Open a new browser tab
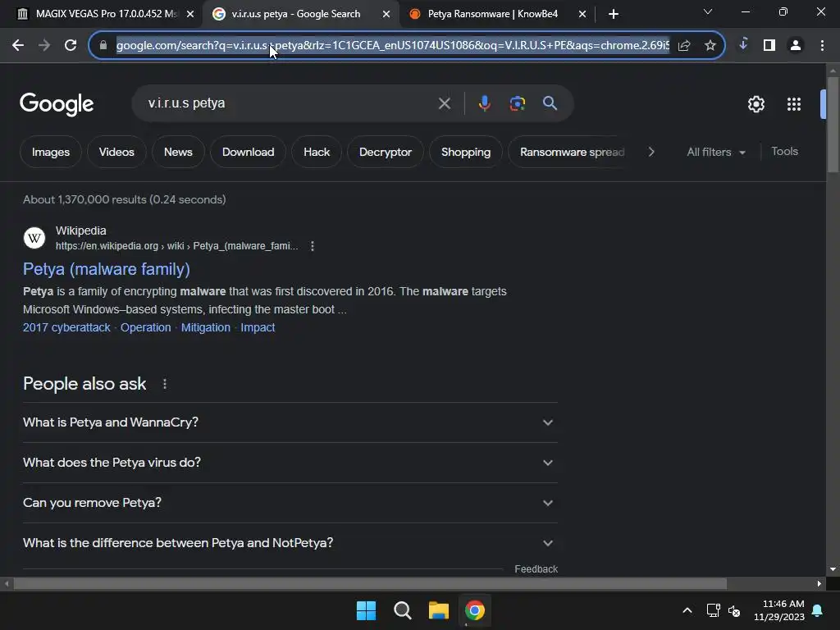The image size is (840, 630). (614, 15)
